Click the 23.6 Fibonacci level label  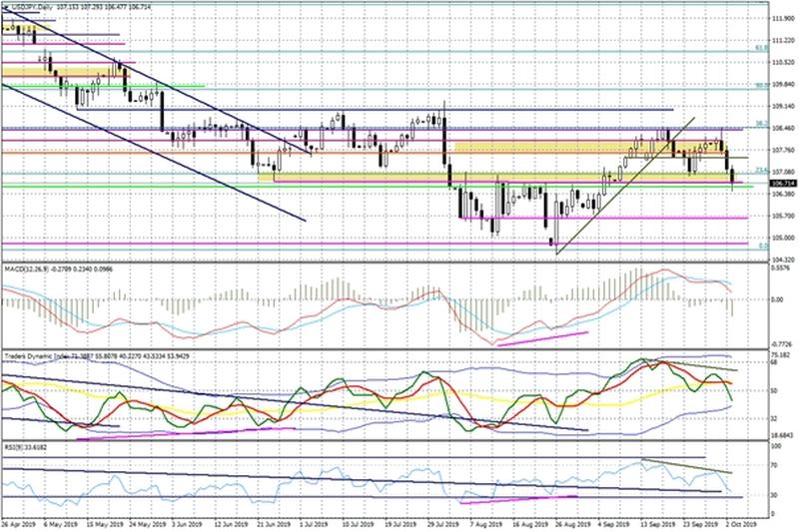pyautogui.click(x=761, y=171)
